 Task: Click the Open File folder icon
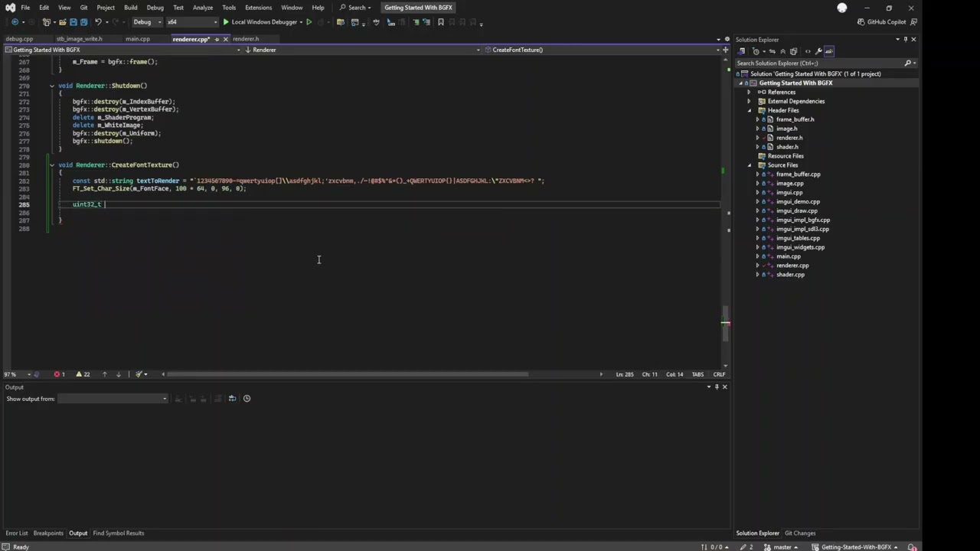click(x=63, y=22)
